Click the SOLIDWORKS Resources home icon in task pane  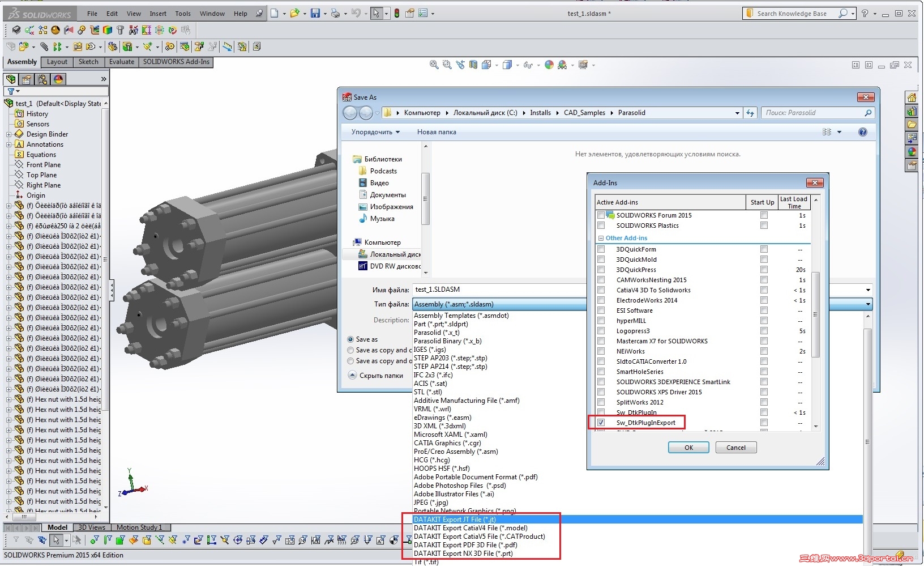click(912, 97)
